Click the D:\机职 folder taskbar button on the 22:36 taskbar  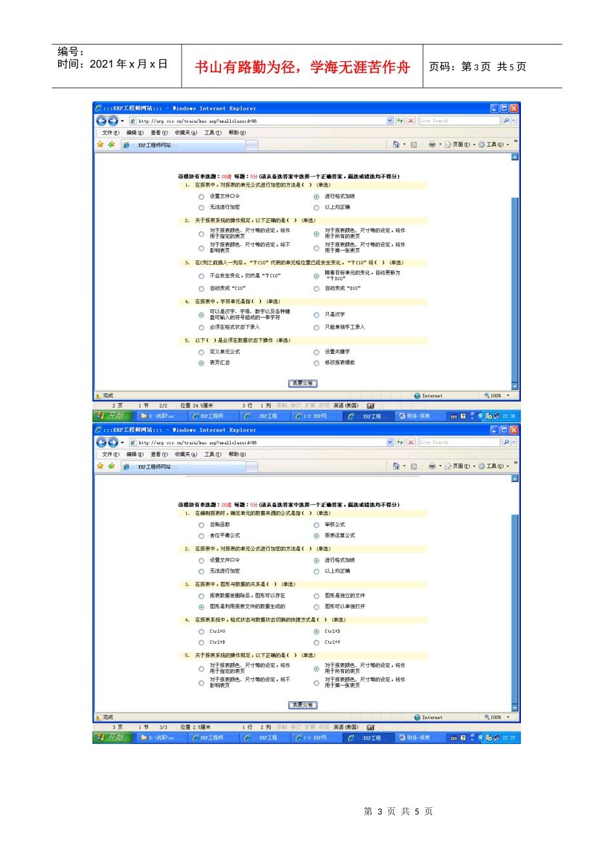162,417
